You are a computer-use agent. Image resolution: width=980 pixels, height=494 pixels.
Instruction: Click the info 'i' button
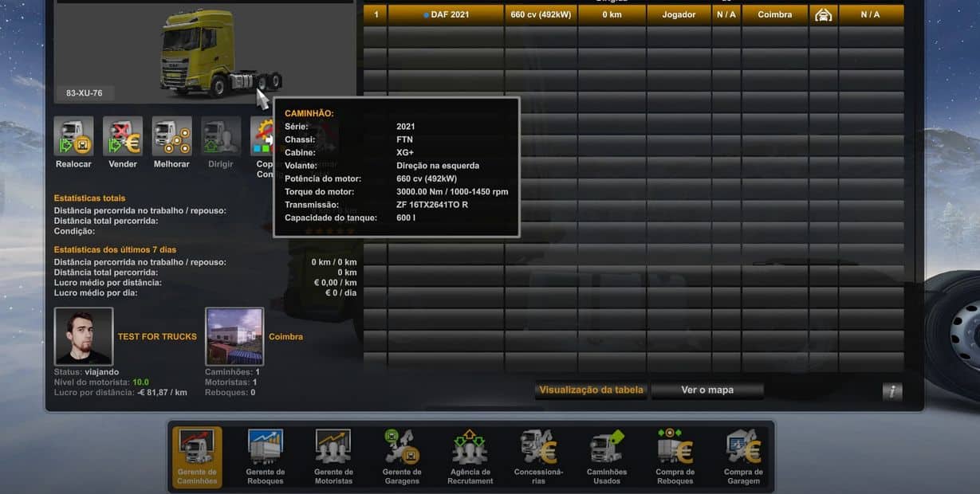892,391
